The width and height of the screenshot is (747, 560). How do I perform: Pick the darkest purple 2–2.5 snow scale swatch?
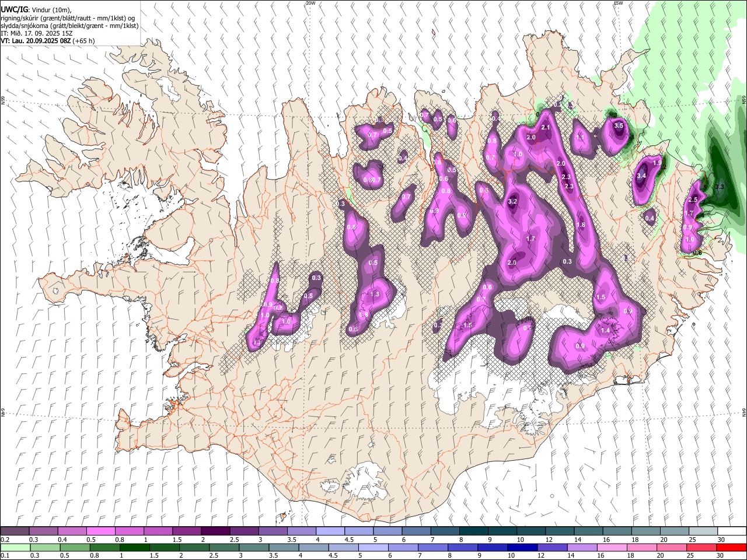pos(215,531)
